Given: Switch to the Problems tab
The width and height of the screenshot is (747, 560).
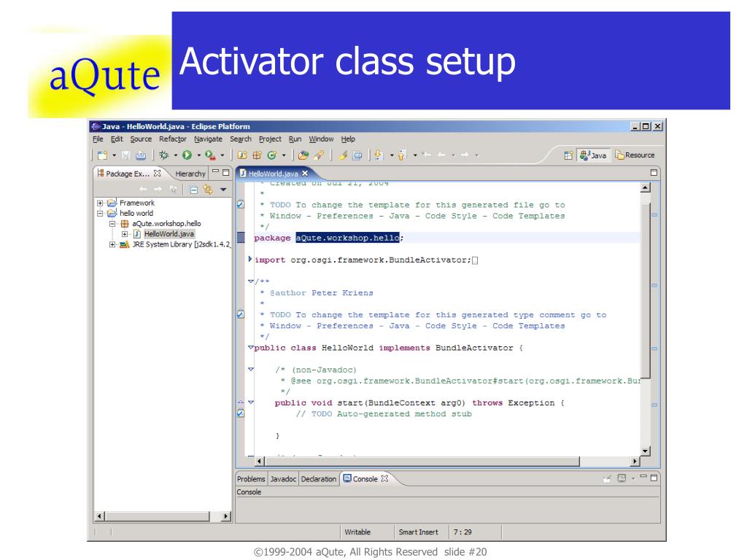Looking at the screenshot, I should pyautogui.click(x=251, y=479).
